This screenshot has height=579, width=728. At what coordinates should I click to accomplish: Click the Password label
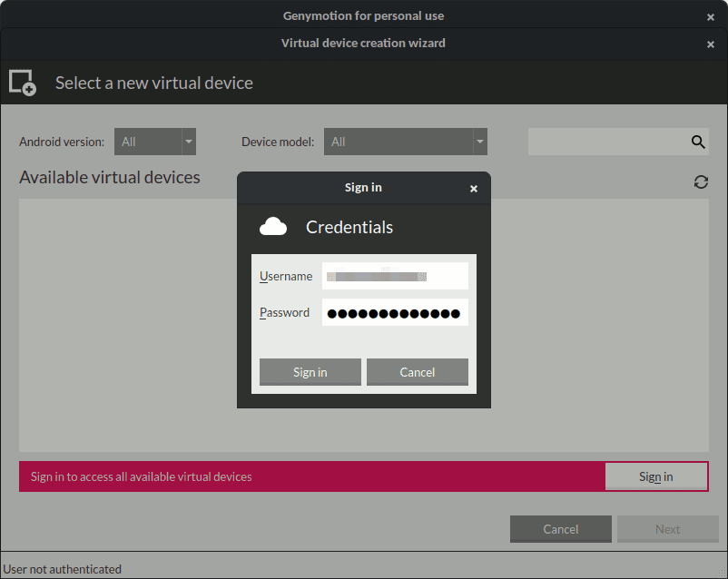point(285,312)
